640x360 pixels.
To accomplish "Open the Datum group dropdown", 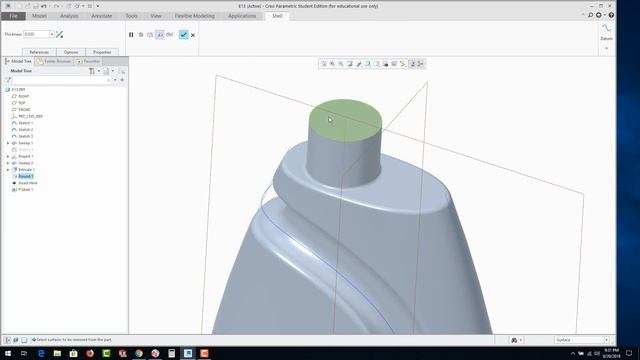I will pyautogui.click(x=606, y=49).
